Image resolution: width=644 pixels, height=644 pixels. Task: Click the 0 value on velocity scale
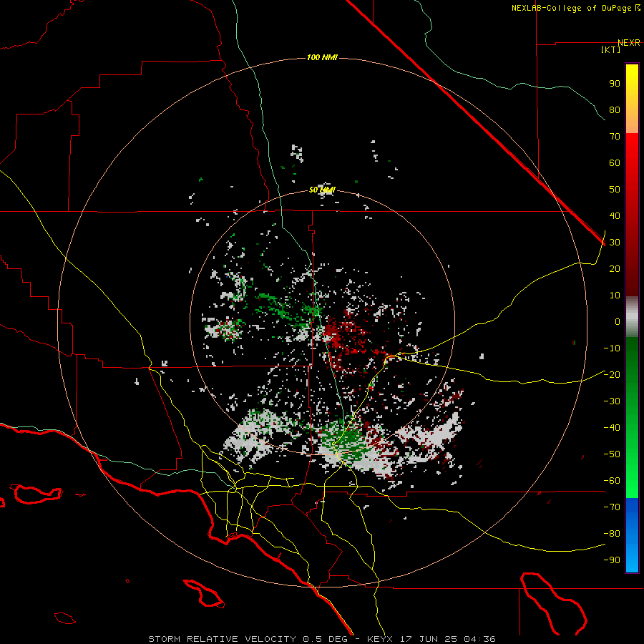[618, 322]
